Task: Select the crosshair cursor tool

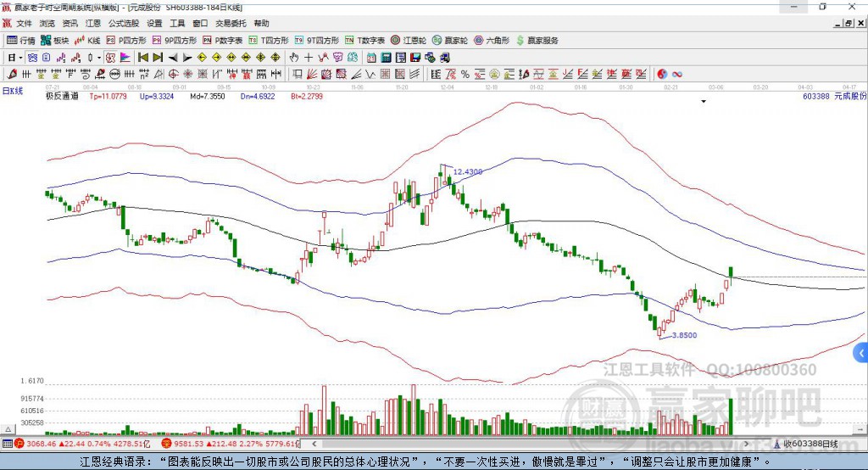Action: (309, 57)
